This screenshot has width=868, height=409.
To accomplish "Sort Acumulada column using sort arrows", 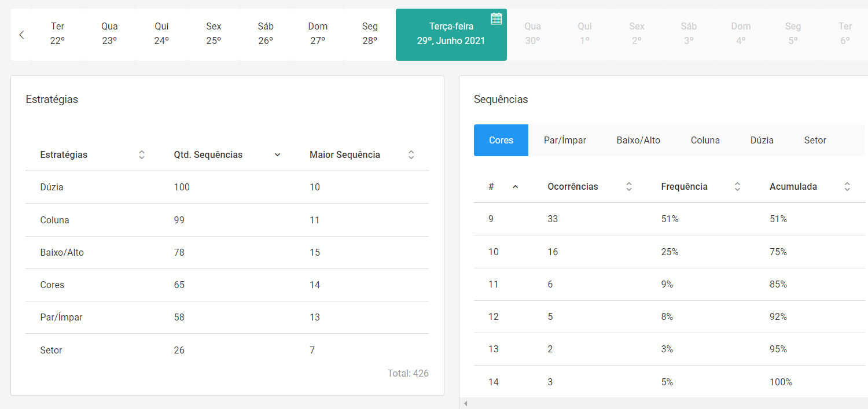I will (847, 187).
